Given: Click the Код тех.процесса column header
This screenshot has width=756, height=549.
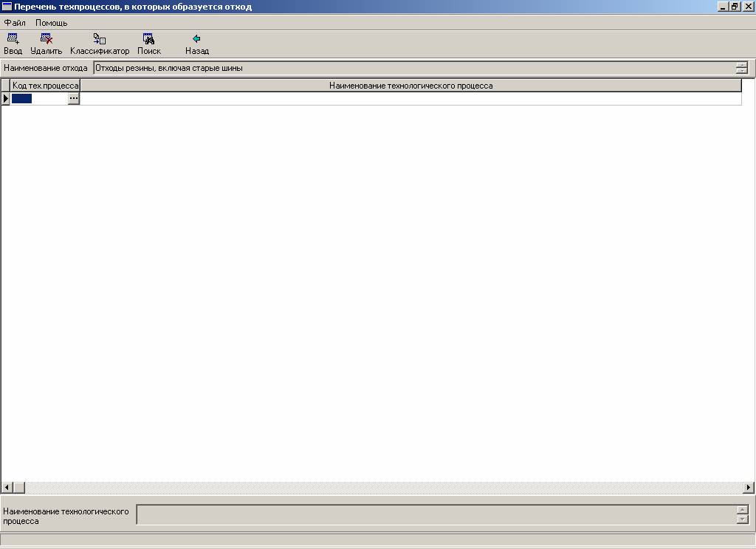Looking at the screenshot, I should pos(45,86).
